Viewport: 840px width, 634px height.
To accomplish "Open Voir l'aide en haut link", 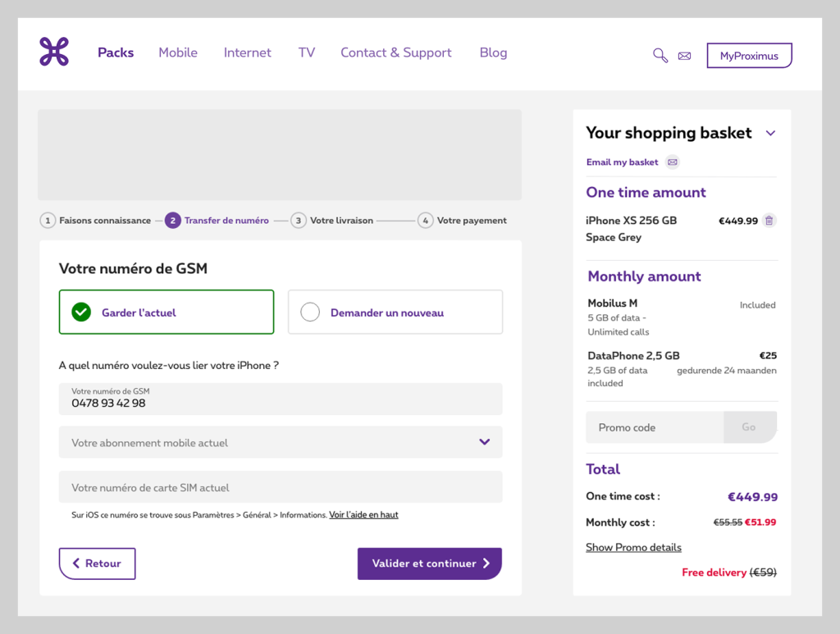I will (x=363, y=514).
